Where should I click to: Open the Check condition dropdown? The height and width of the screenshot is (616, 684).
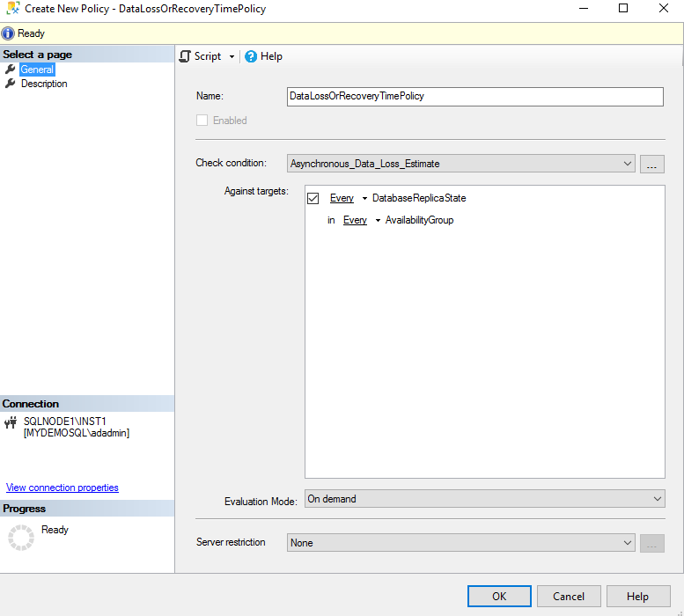[460, 164]
